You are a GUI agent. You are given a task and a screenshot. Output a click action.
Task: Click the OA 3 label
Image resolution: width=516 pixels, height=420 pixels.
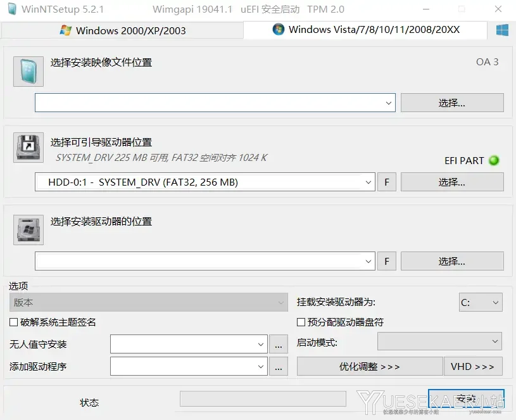click(487, 62)
